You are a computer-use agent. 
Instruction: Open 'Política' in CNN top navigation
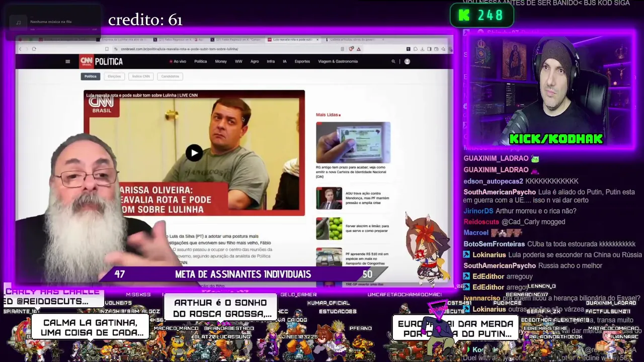click(x=200, y=61)
